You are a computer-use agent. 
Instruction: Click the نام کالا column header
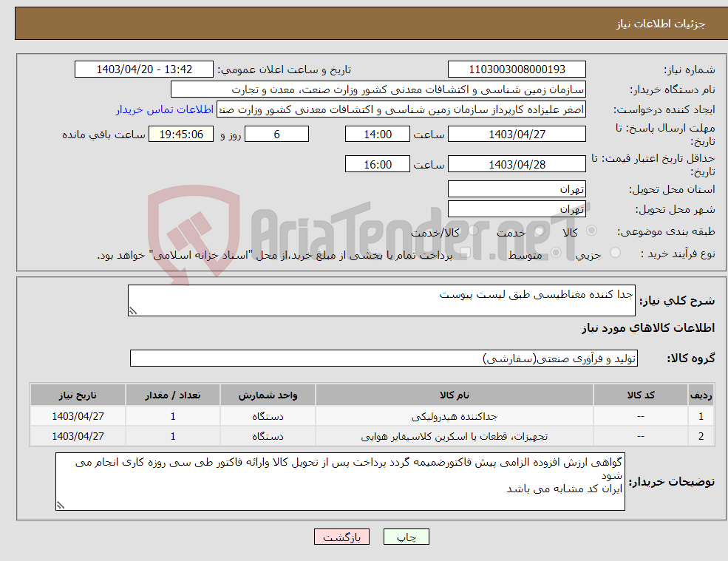point(455,395)
